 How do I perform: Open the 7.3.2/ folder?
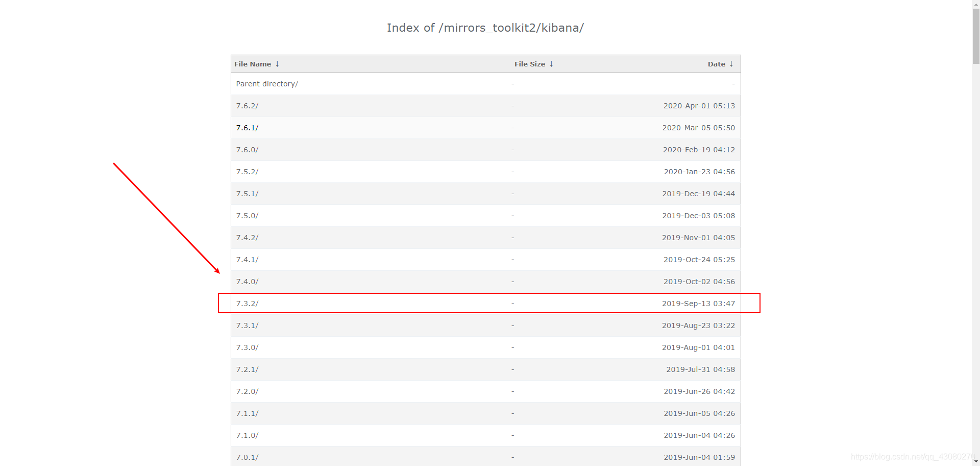tap(247, 304)
